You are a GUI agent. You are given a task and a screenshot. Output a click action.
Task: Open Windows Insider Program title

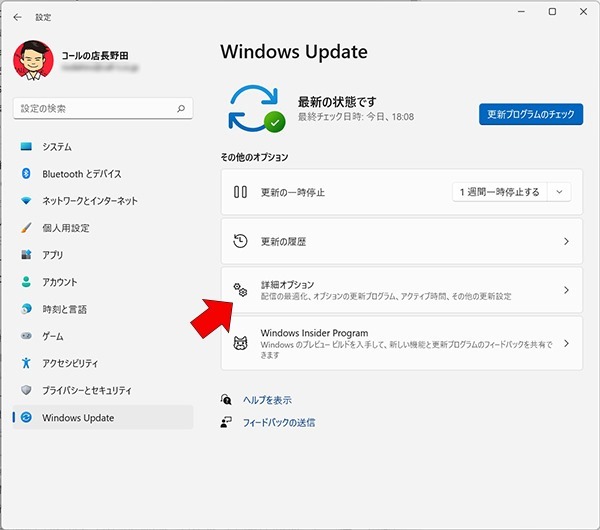[314, 333]
